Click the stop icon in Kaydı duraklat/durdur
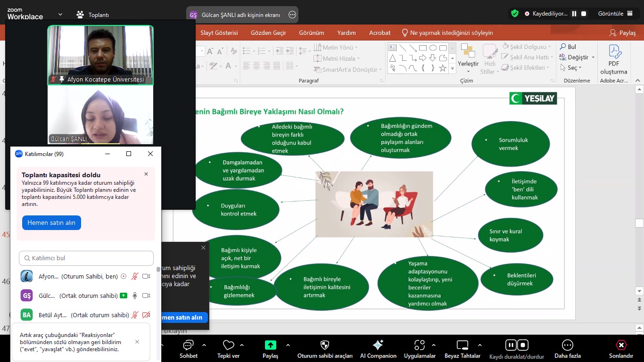This screenshot has width=644, height=362. 522,345
